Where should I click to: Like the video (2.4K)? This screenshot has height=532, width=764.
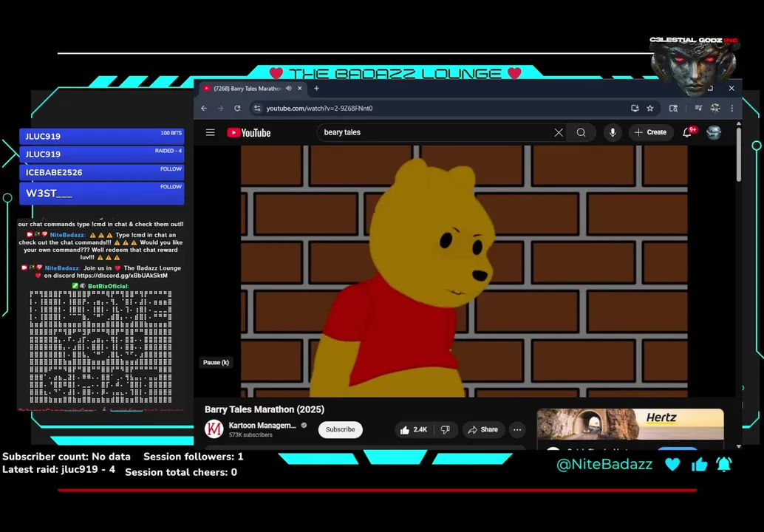(414, 430)
